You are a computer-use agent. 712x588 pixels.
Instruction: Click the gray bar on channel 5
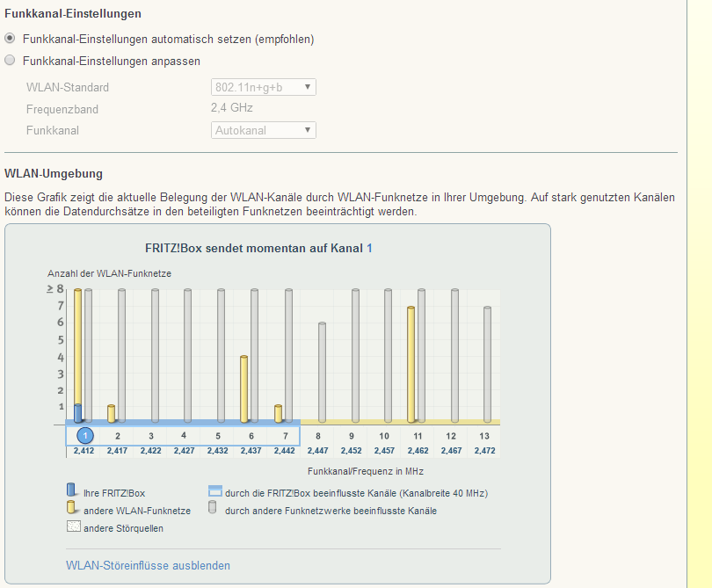221,355
